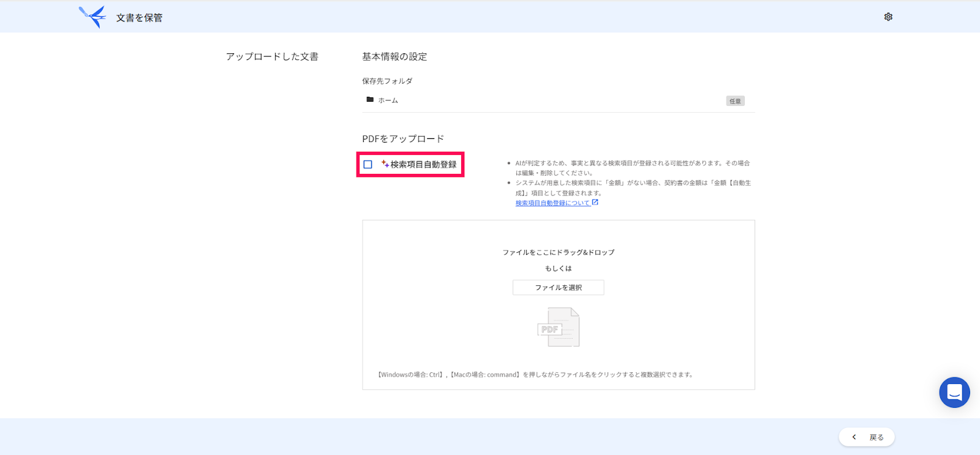Click the note starting with AIが判定するため

tap(632, 168)
